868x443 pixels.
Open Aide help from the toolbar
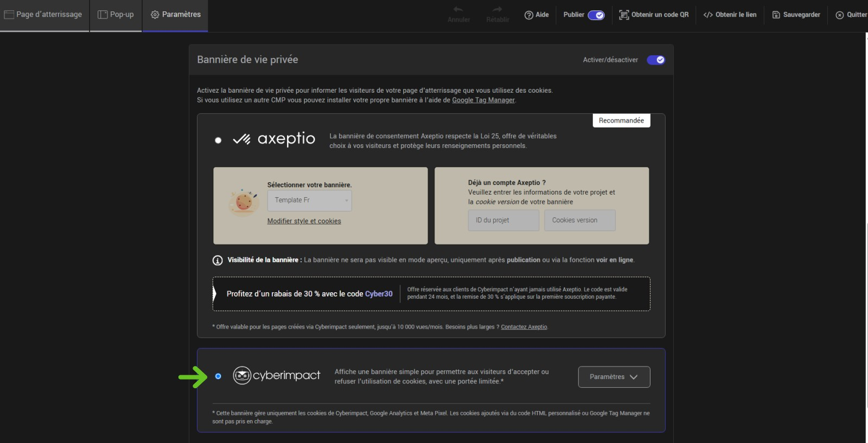pyautogui.click(x=537, y=15)
